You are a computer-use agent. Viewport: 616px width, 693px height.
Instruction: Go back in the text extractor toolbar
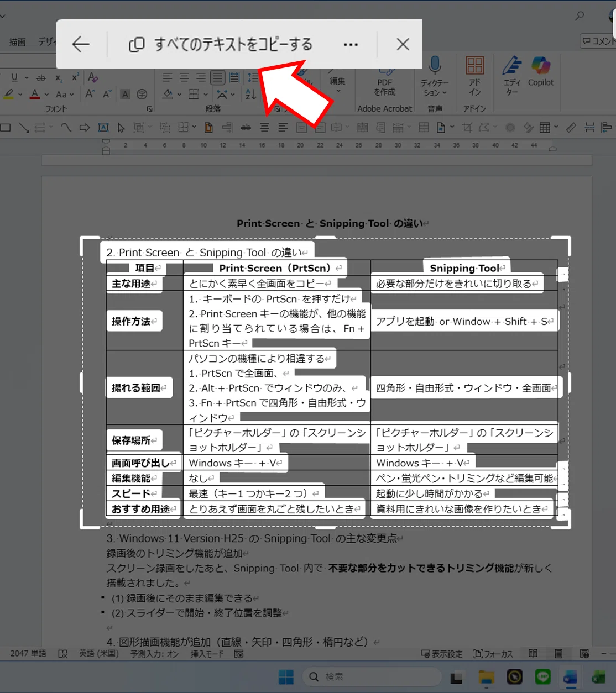coord(81,44)
